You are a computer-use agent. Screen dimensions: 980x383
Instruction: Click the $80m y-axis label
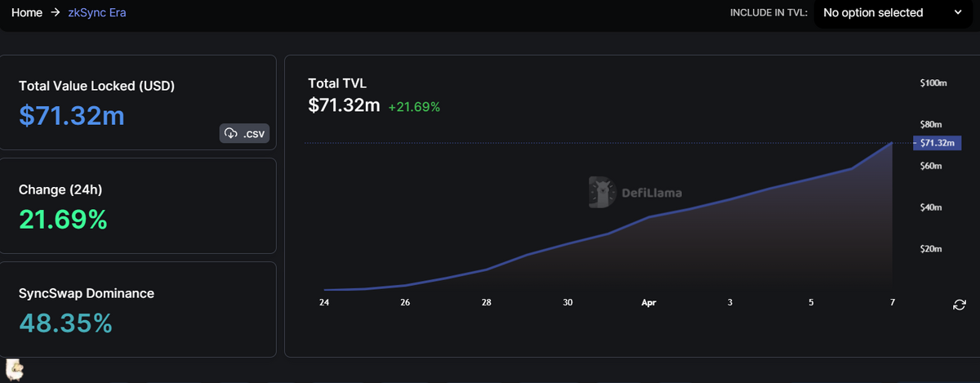click(931, 124)
